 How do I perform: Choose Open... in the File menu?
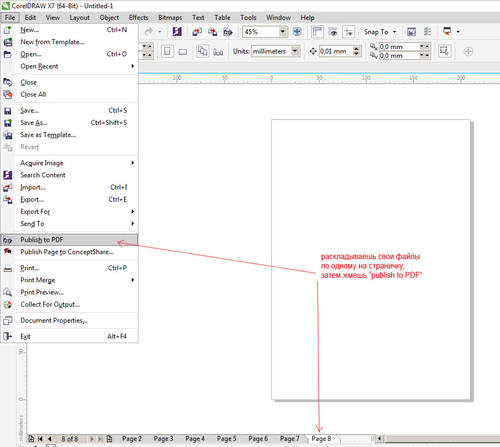69,54
